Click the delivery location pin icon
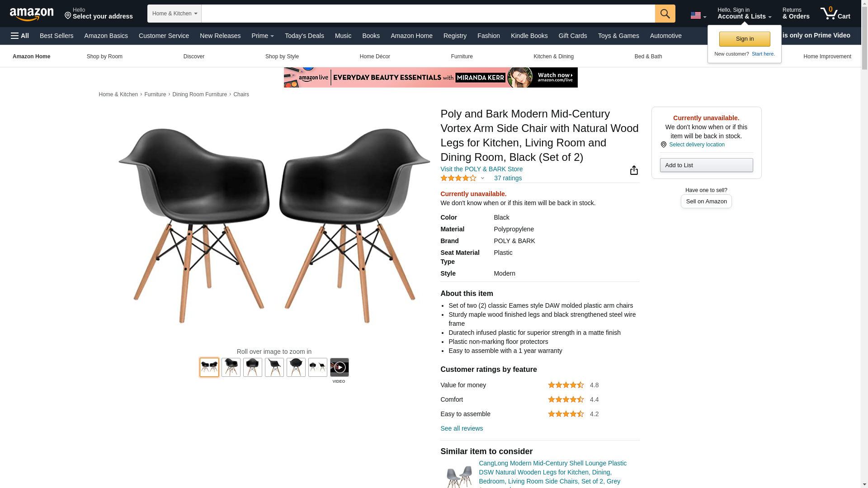Image resolution: width=868 pixels, height=488 pixels. click(x=663, y=145)
